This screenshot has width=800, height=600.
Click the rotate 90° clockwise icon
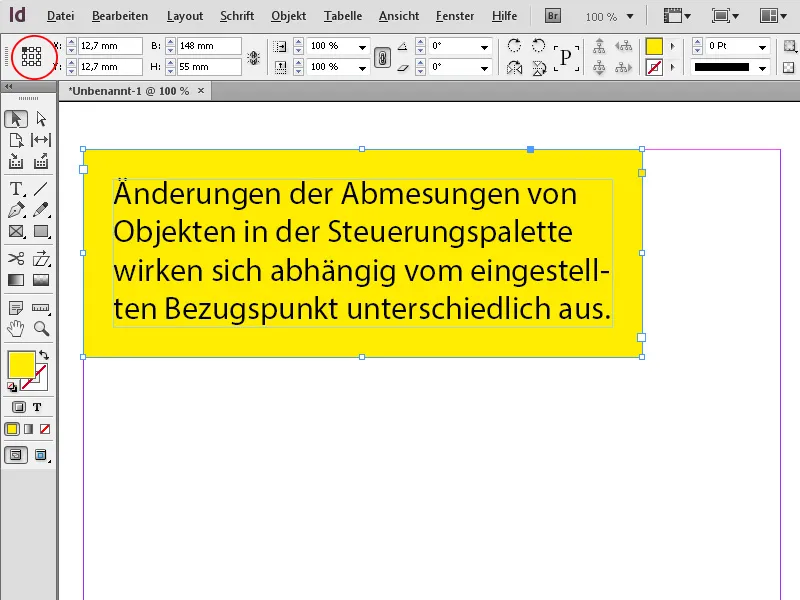tap(514, 46)
